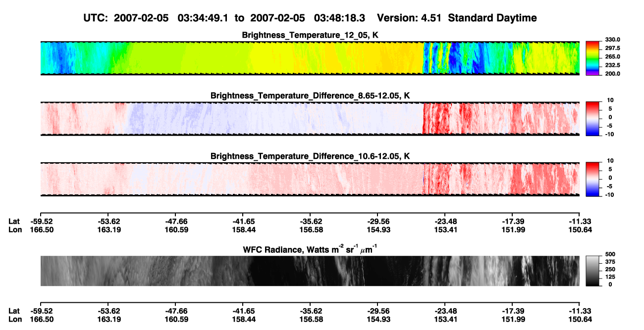Click the 'Brightness_Temperature_12_05, K' panel title
644x330 pixels.
[x=310, y=35]
